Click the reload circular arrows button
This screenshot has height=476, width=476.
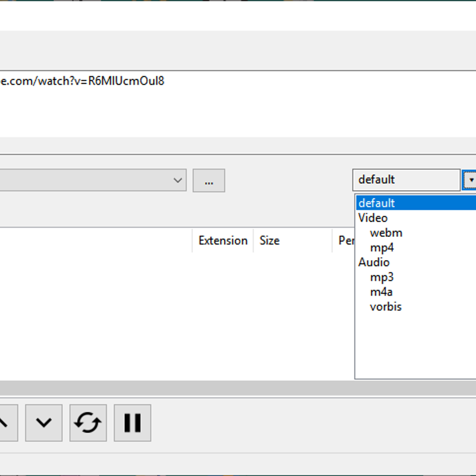tap(88, 422)
